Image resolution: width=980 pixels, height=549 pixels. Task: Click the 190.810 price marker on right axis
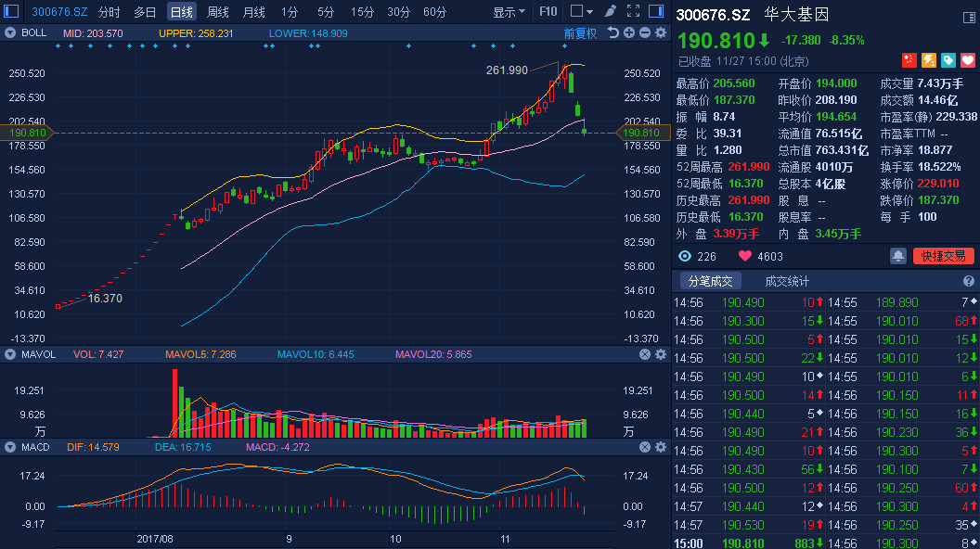point(643,133)
